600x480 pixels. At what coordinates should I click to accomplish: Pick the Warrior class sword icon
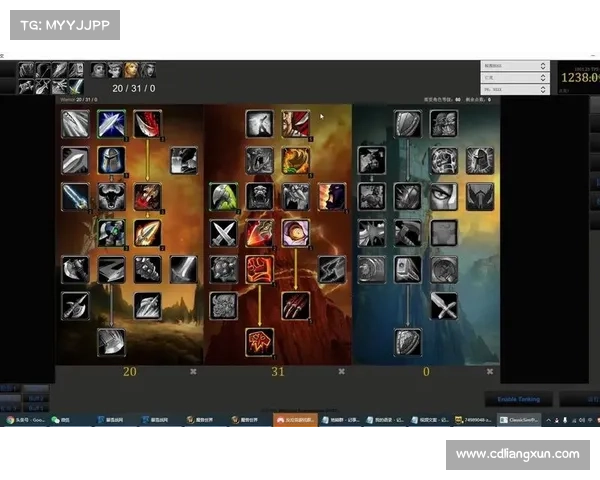click(76, 87)
